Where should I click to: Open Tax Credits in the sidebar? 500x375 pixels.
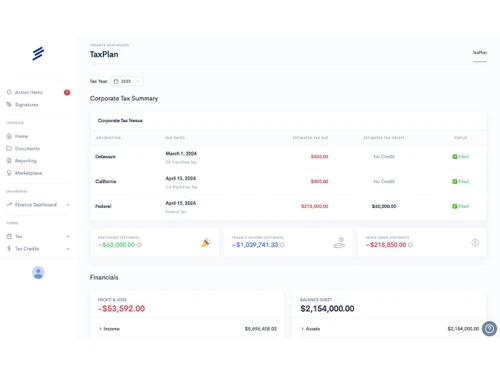[27, 249]
